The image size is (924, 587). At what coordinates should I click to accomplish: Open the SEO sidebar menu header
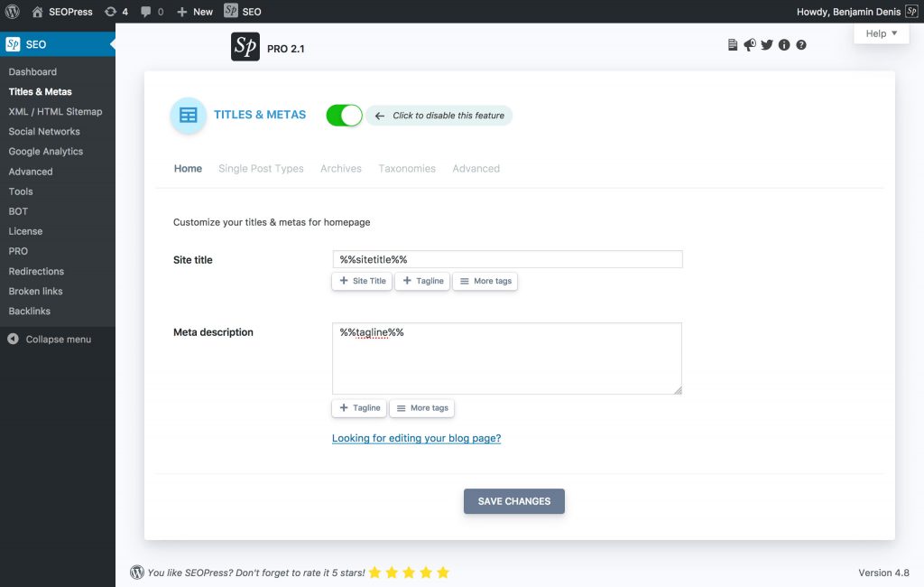58,44
